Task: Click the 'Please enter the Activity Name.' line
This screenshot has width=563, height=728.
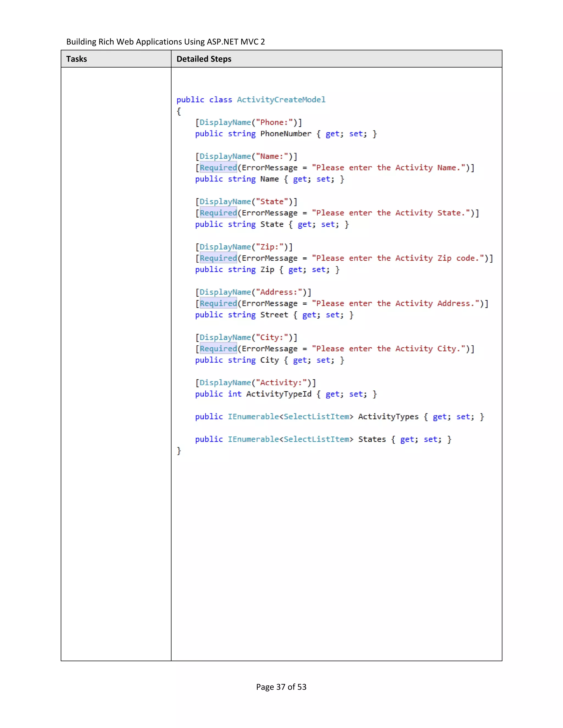Action: click(335, 168)
